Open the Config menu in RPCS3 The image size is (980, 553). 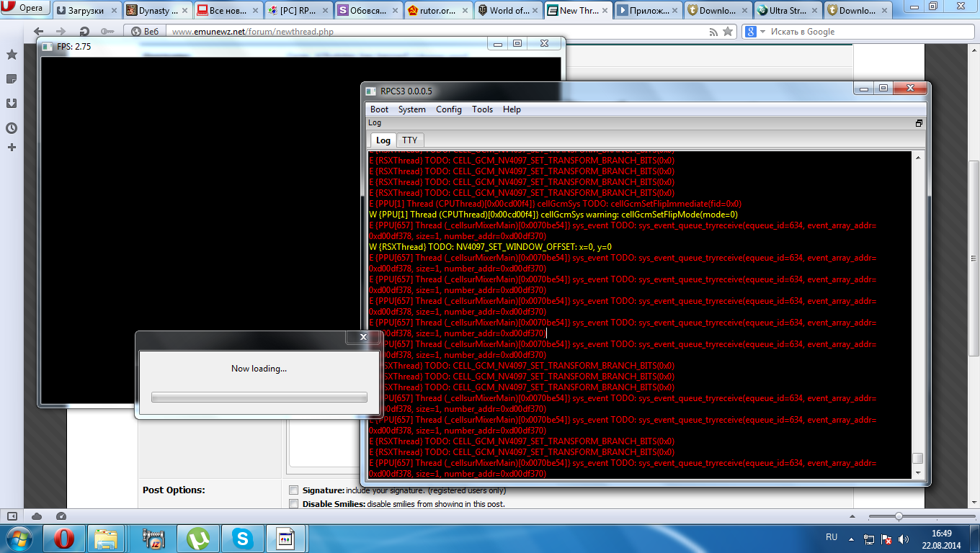(448, 109)
